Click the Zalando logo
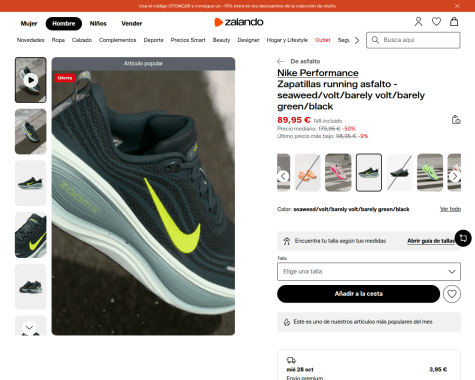The width and height of the screenshot is (475, 380). [x=238, y=22]
